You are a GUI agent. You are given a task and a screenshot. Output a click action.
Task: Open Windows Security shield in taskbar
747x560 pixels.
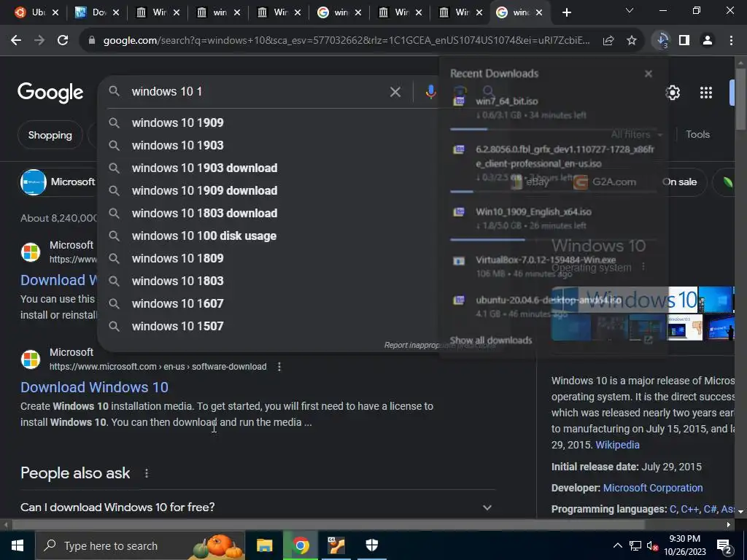point(372,545)
